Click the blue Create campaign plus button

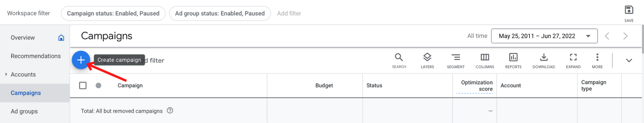pyautogui.click(x=81, y=60)
